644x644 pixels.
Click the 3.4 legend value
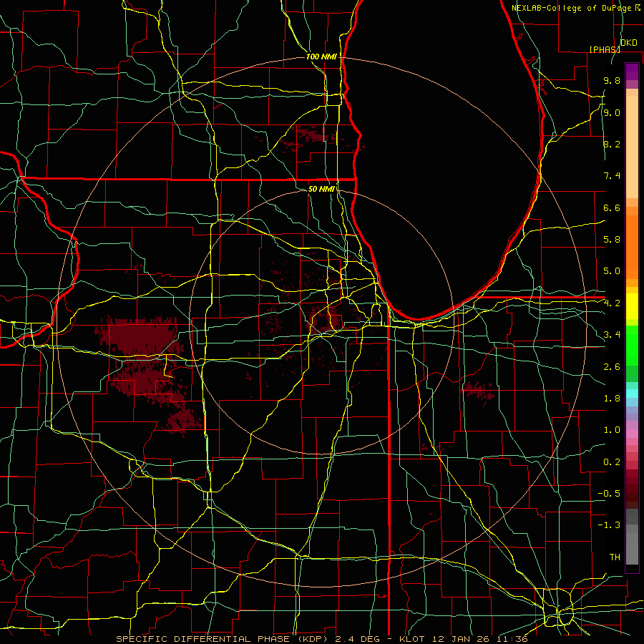click(612, 335)
